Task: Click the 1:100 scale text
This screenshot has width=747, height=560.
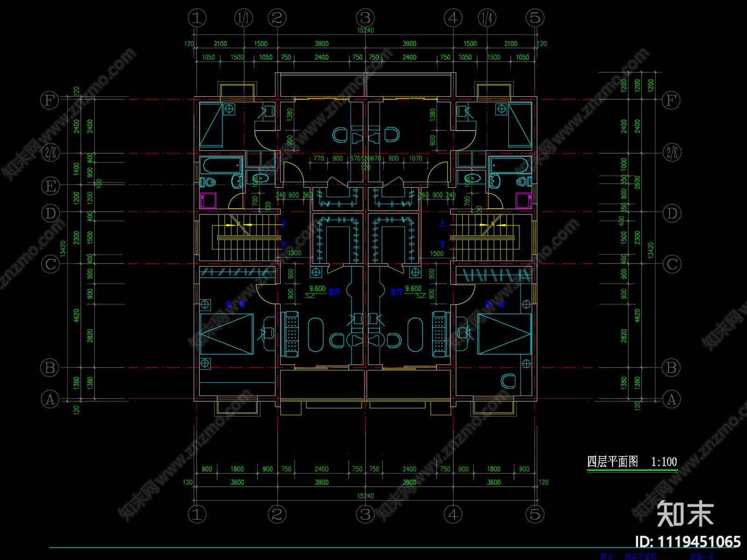Action: click(664, 462)
